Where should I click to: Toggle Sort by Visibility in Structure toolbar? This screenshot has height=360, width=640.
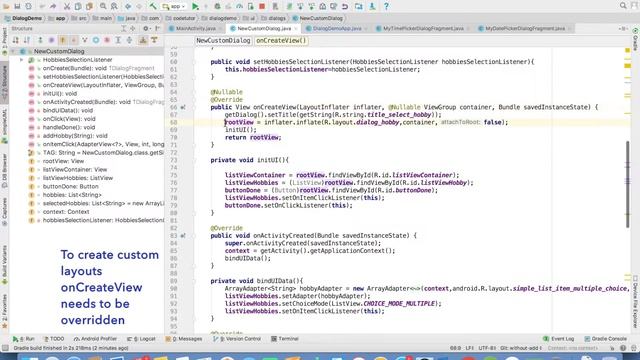(x=16, y=40)
